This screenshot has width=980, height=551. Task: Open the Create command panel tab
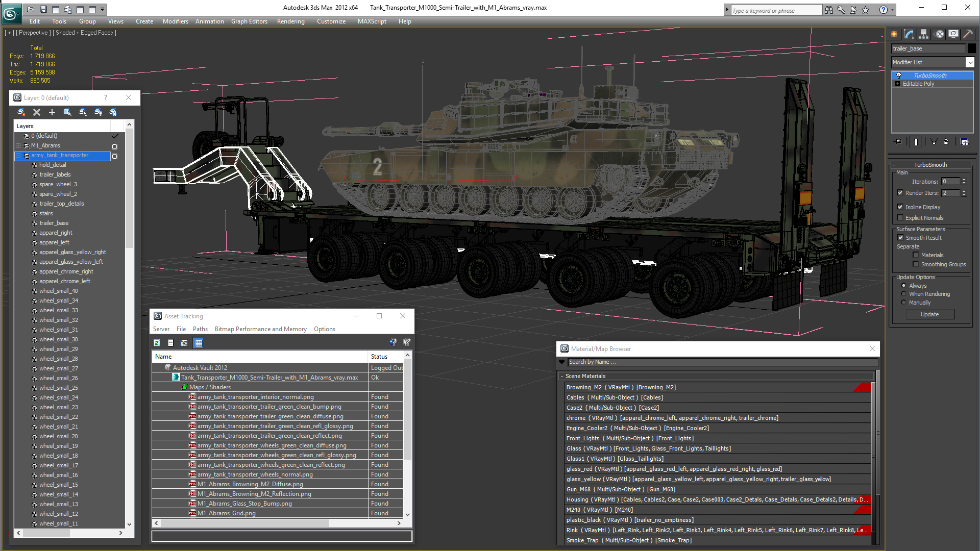click(x=894, y=34)
